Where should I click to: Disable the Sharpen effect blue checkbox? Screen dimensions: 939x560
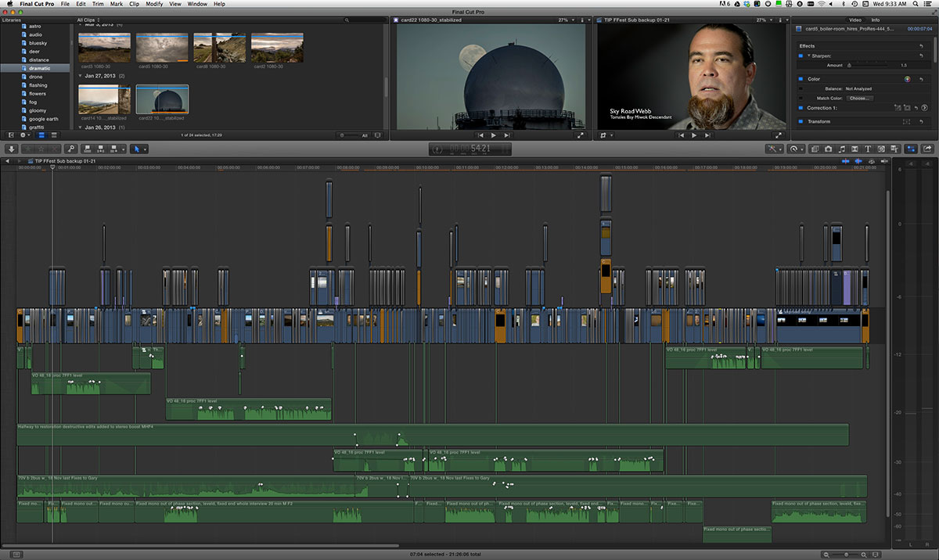[x=800, y=56]
